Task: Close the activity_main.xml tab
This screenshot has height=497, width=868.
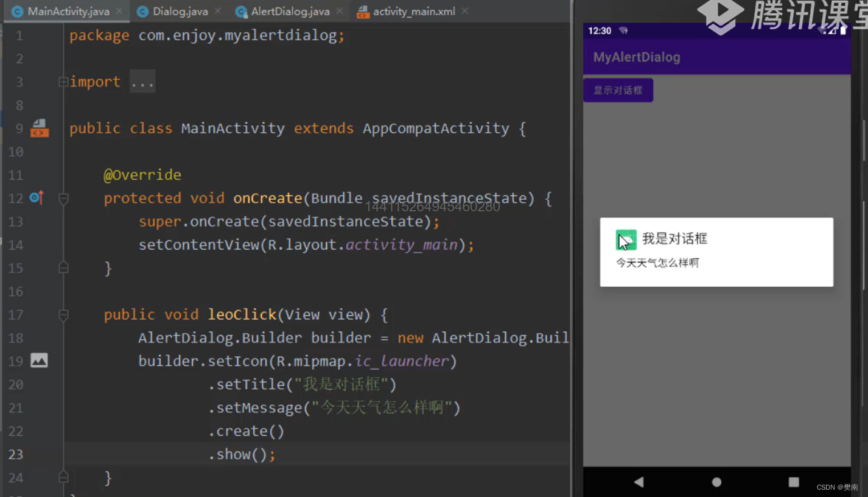Action: [465, 11]
